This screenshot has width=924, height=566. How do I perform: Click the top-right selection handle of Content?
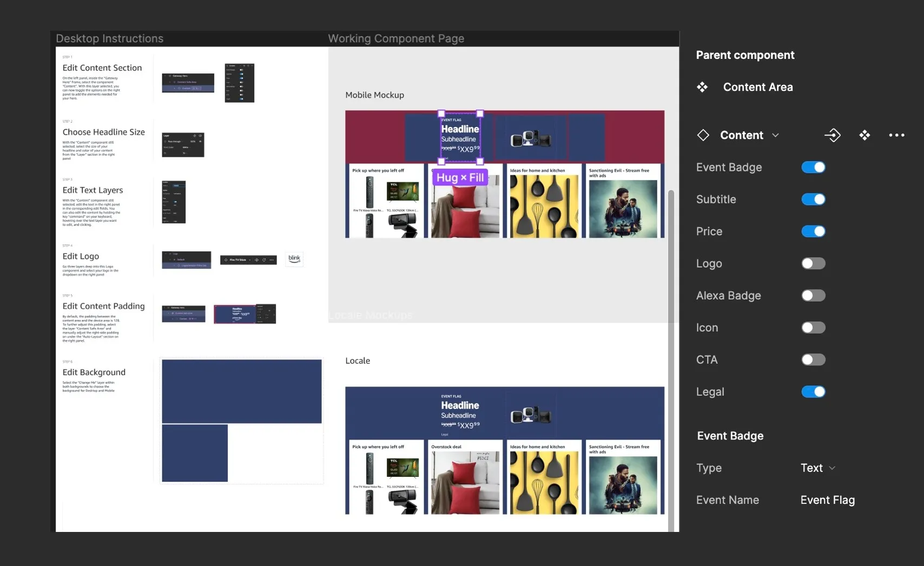[480, 114]
